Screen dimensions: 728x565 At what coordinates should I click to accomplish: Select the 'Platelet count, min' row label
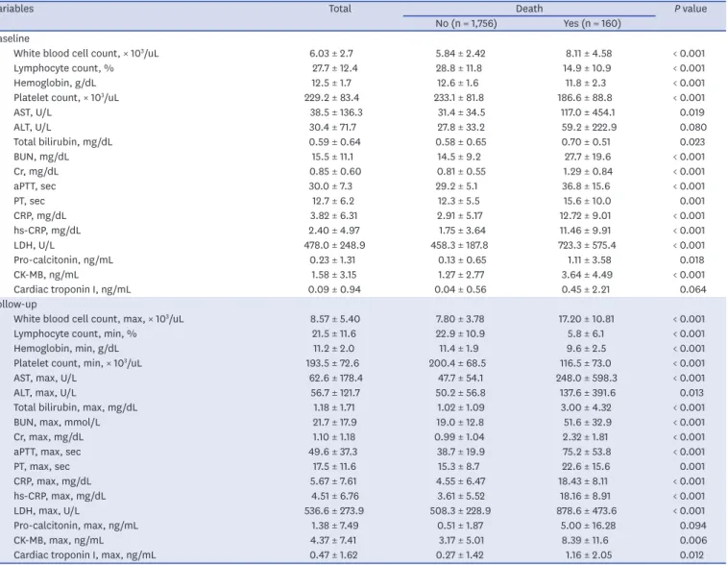tap(78, 363)
